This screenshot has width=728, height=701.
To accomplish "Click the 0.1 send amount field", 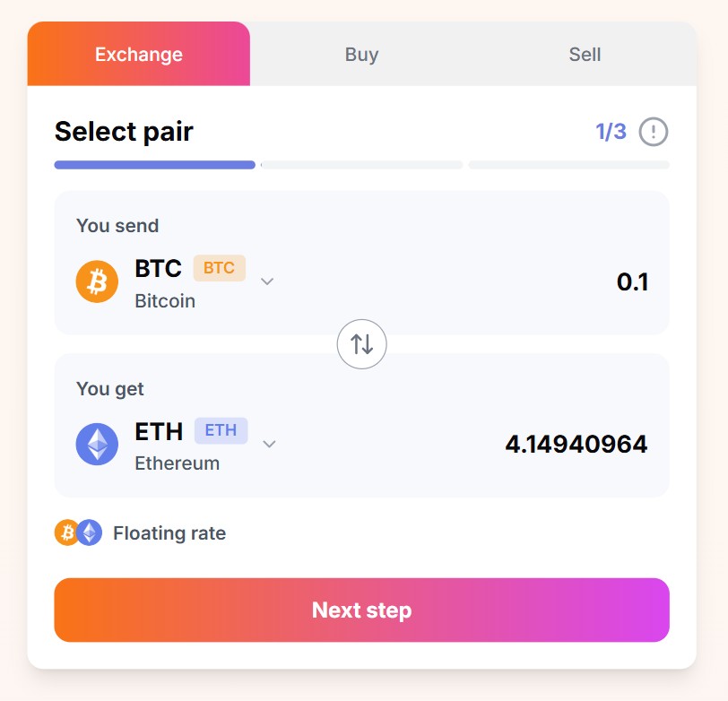I will coord(632,281).
